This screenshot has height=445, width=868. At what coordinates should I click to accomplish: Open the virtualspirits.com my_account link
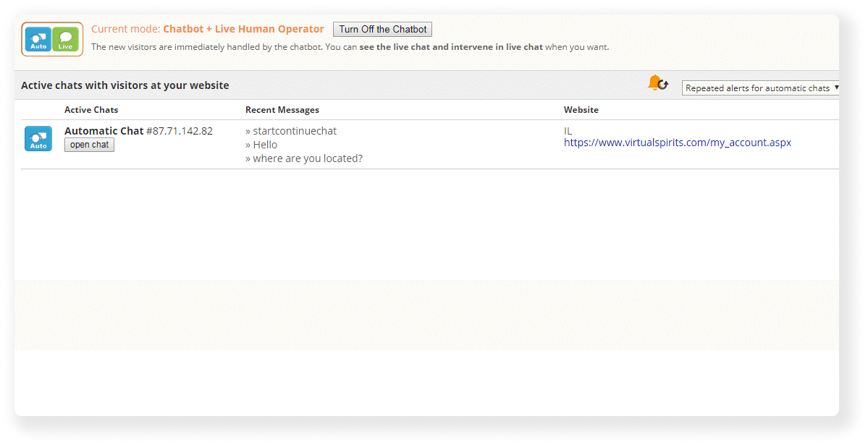pyautogui.click(x=678, y=143)
